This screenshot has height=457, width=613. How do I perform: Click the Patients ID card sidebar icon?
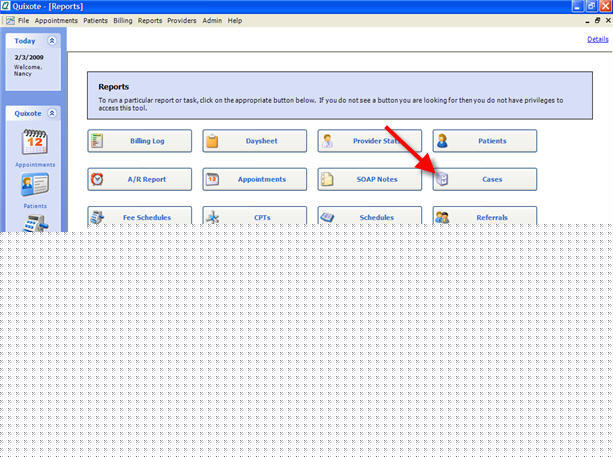click(x=35, y=185)
